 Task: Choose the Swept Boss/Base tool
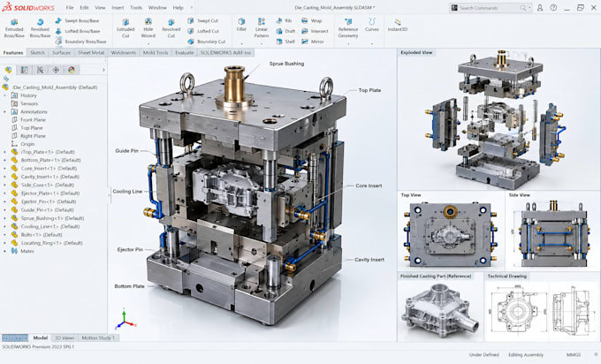click(77, 20)
